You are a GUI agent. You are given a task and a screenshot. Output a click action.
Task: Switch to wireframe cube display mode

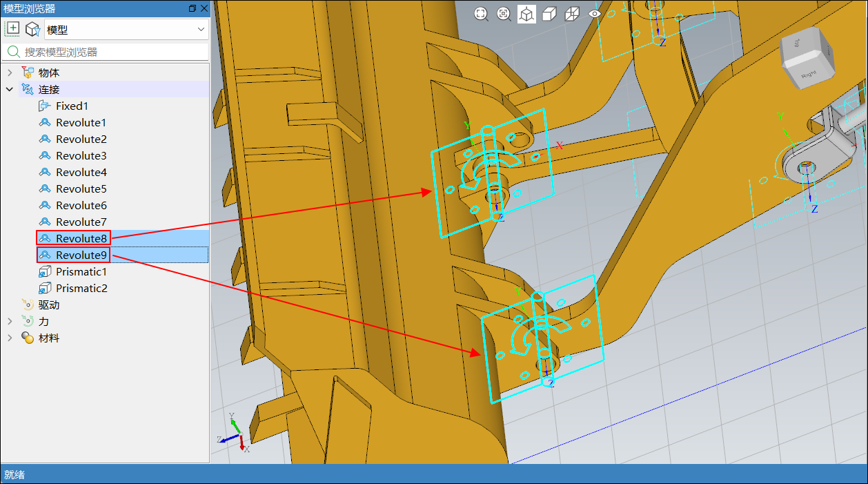[x=572, y=14]
